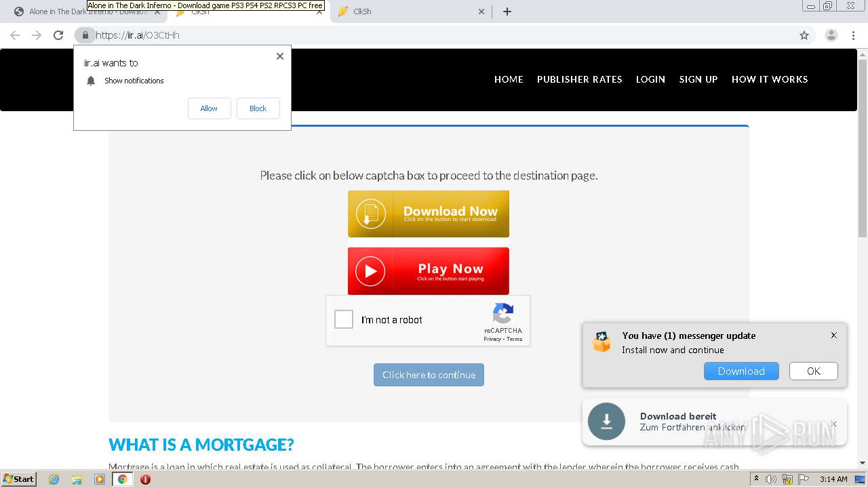Show hidden tray icons arrow
The height and width of the screenshot is (488, 868).
point(757,479)
